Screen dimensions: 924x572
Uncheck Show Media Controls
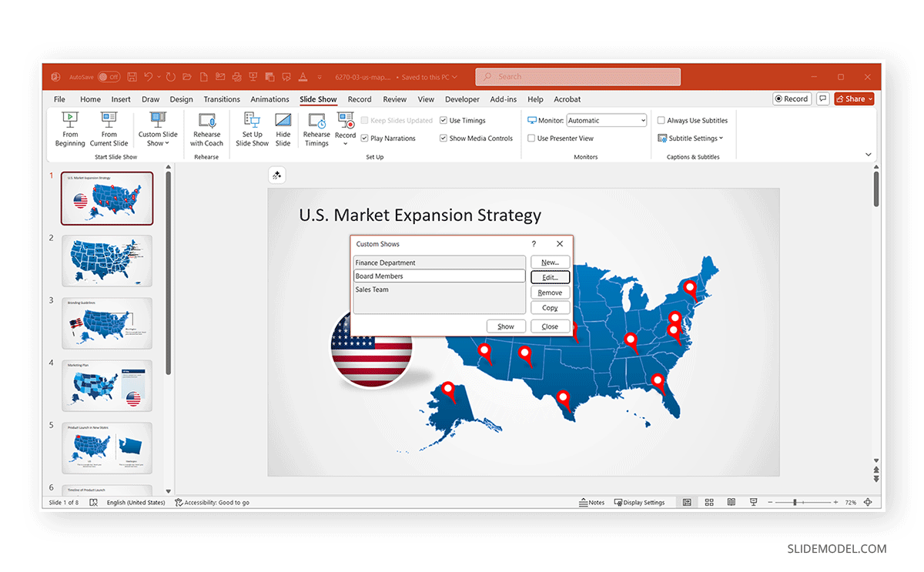pos(443,138)
